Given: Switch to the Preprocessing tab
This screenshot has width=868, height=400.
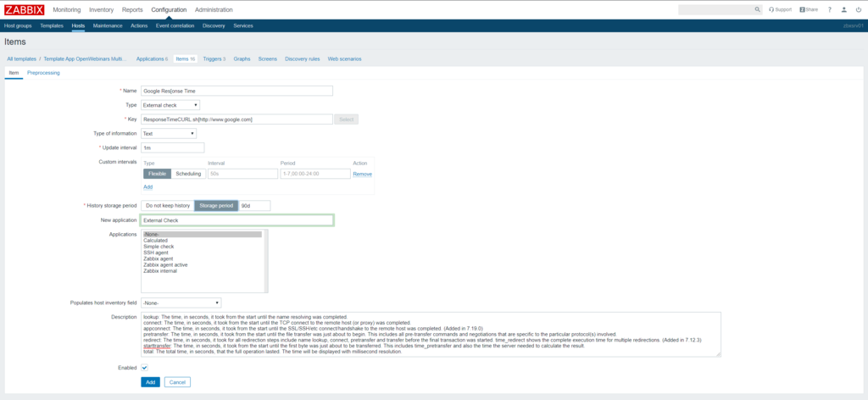Looking at the screenshot, I should 43,74.
